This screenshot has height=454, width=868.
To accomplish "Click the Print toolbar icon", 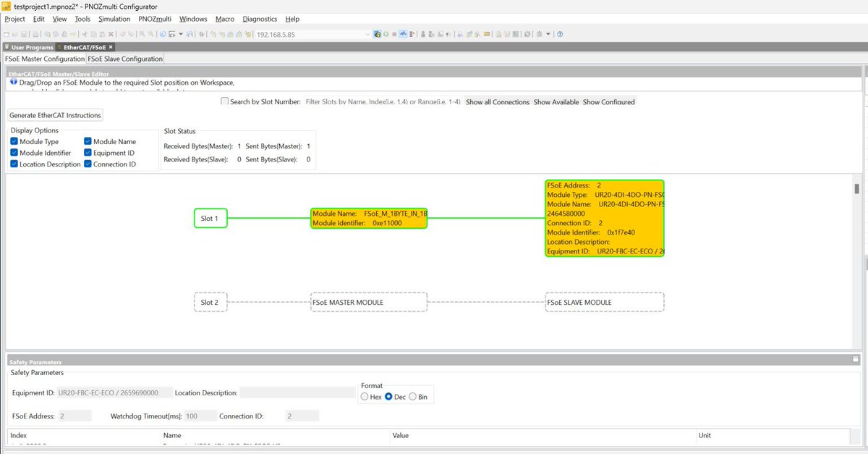I will pyautogui.click(x=35, y=34).
